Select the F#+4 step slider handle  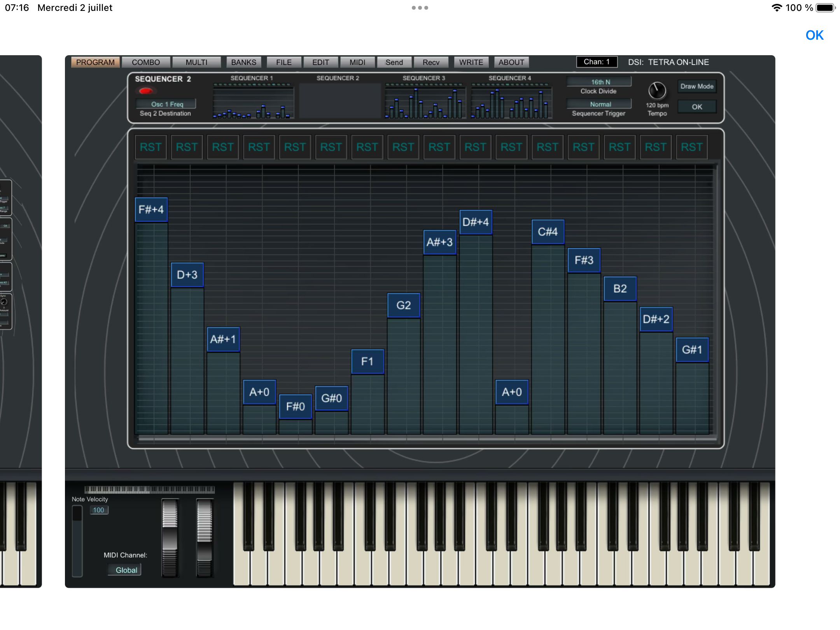[151, 210]
